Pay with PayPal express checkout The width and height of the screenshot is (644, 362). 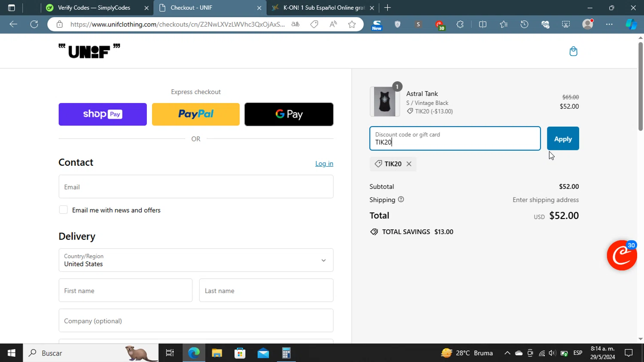[x=196, y=114]
